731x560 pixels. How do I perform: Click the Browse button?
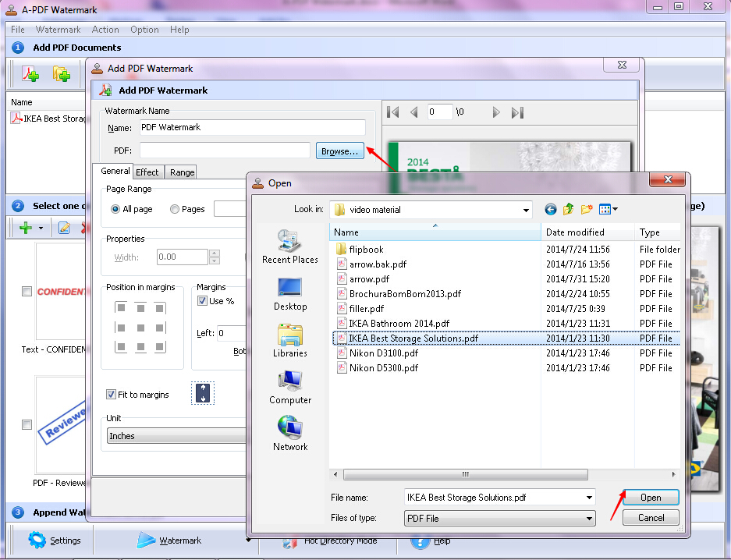coord(340,151)
